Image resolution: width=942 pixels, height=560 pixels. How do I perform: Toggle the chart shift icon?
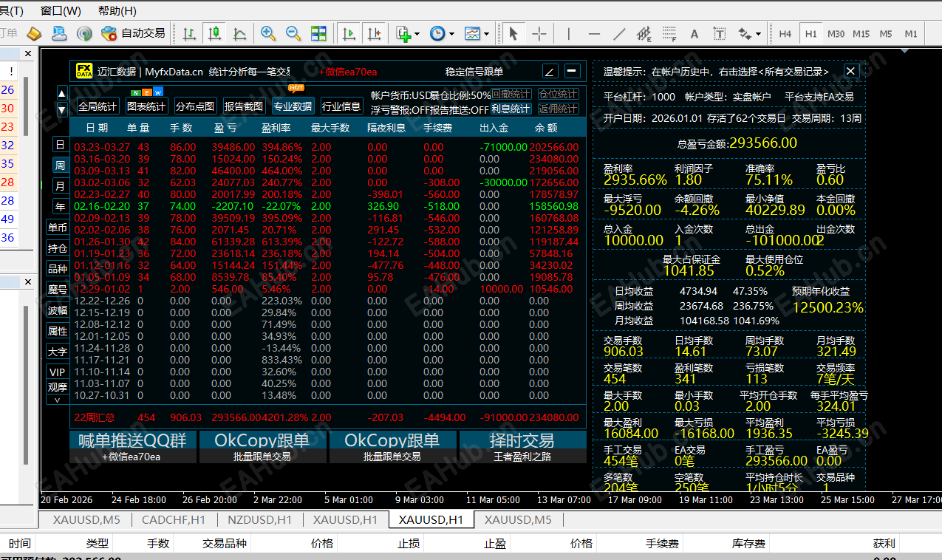374,33
